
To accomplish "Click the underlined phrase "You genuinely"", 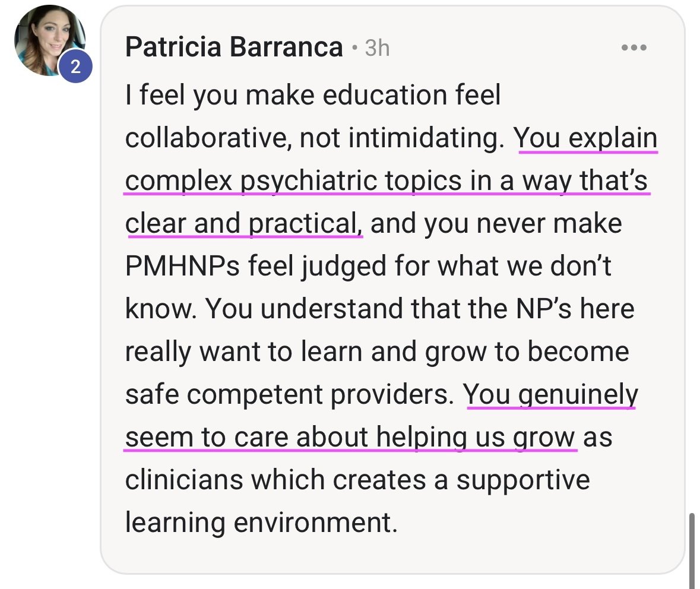I will (x=550, y=395).
